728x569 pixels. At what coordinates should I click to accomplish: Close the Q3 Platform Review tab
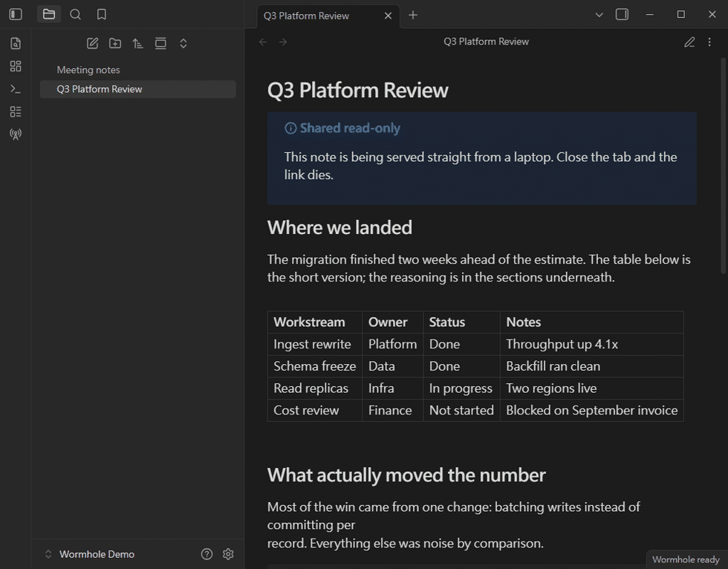pyautogui.click(x=388, y=16)
